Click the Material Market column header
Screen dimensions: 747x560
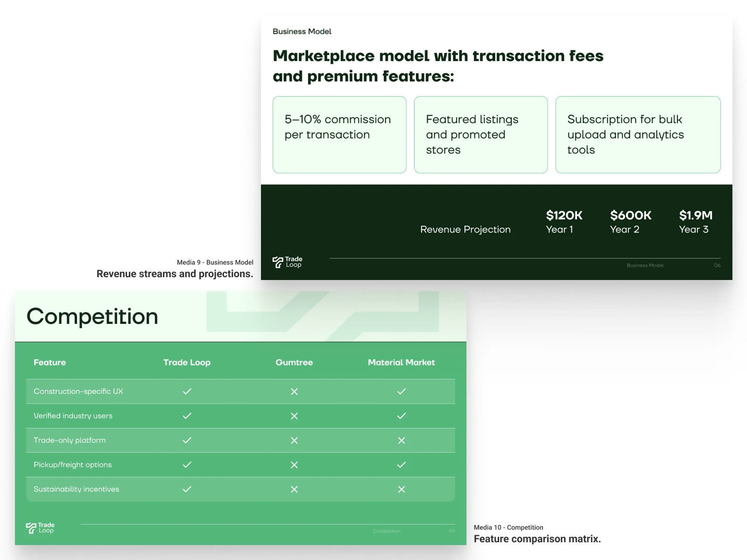pos(401,363)
